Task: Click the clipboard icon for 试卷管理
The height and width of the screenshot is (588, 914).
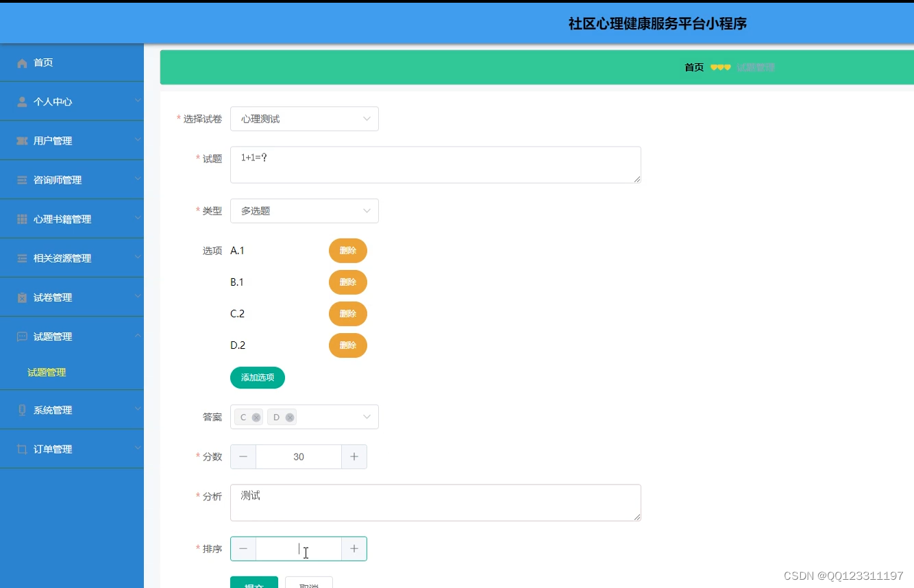Action: pos(22,297)
